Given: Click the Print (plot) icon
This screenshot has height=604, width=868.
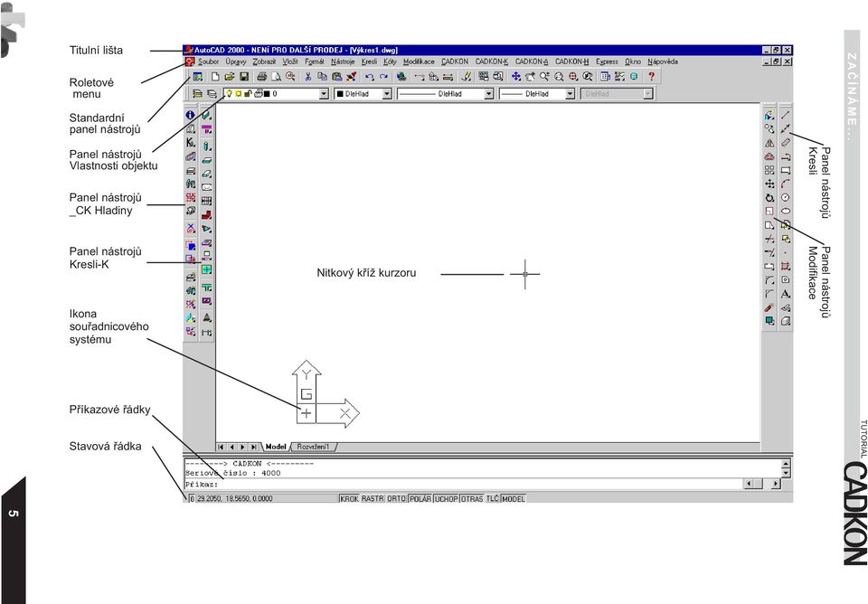Looking at the screenshot, I should point(262,77).
